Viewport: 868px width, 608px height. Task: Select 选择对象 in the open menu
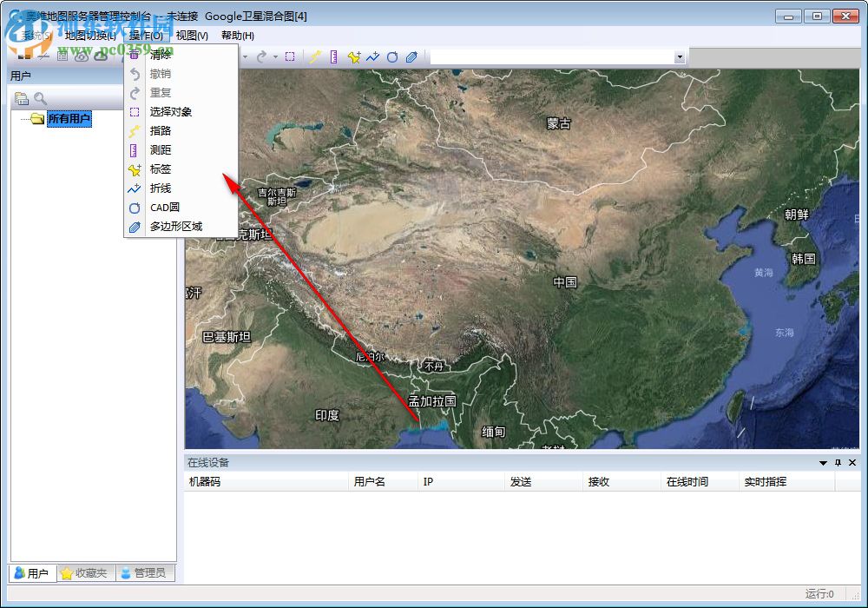(169, 111)
